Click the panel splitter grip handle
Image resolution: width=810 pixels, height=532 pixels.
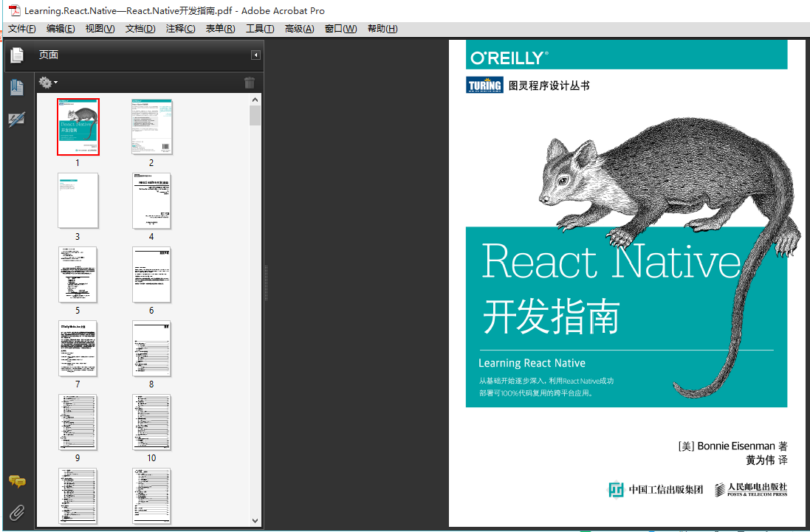266,283
